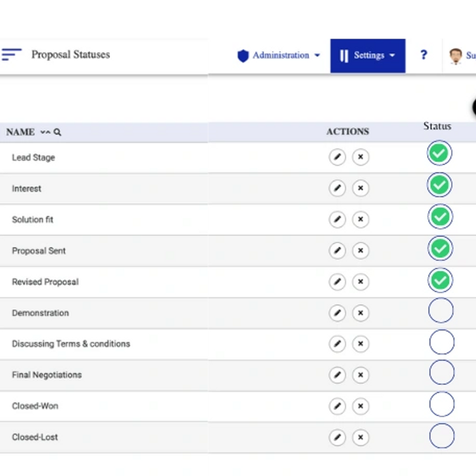Click the Proposal Statuses page title
Viewport: 476px width, 476px height.
(70, 55)
